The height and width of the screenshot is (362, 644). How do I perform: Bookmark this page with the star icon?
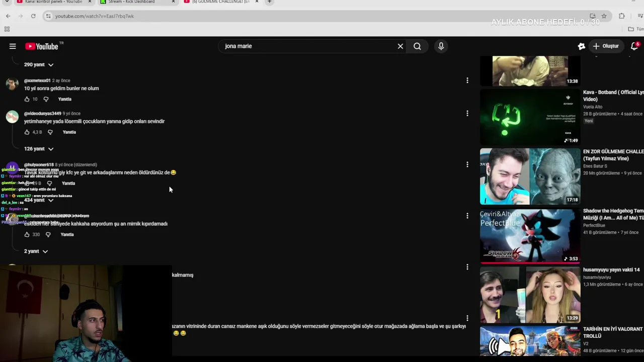point(604,16)
